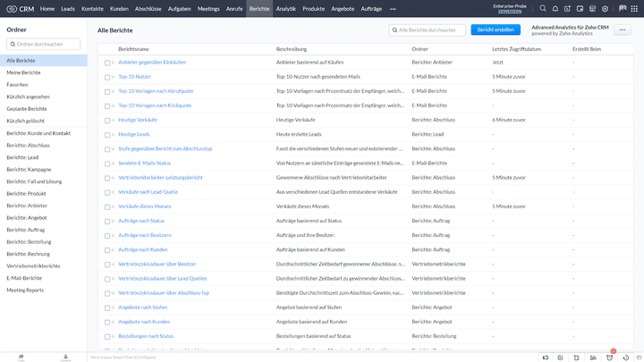This screenshot has width=644, height=362.
Task: Tick the Sendete-E-Mails-Status checkbox
Action: click(107, 164)
